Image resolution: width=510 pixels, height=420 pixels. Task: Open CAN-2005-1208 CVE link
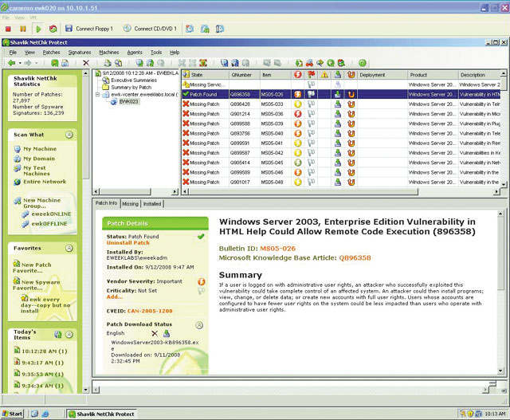pos(150,311)
